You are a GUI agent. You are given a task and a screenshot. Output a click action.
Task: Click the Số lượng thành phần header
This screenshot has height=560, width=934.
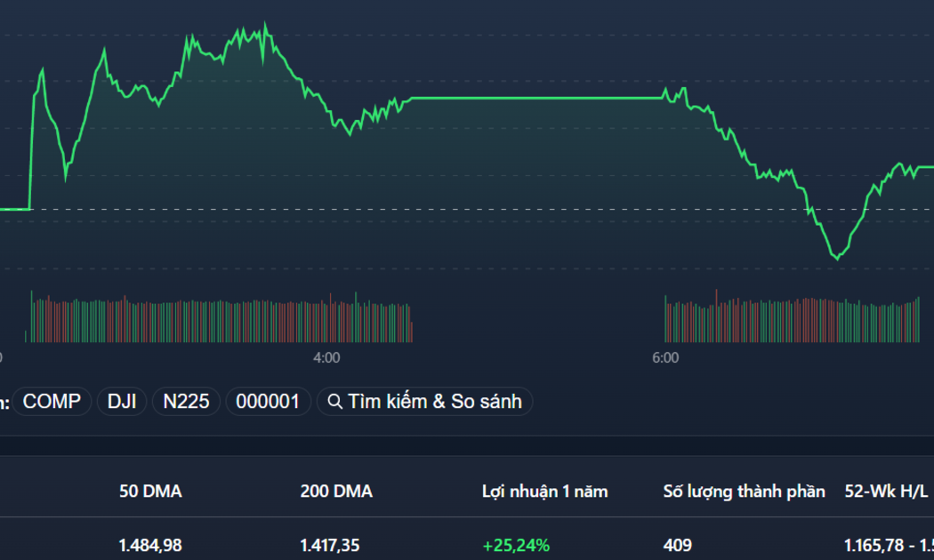(744, 492)
